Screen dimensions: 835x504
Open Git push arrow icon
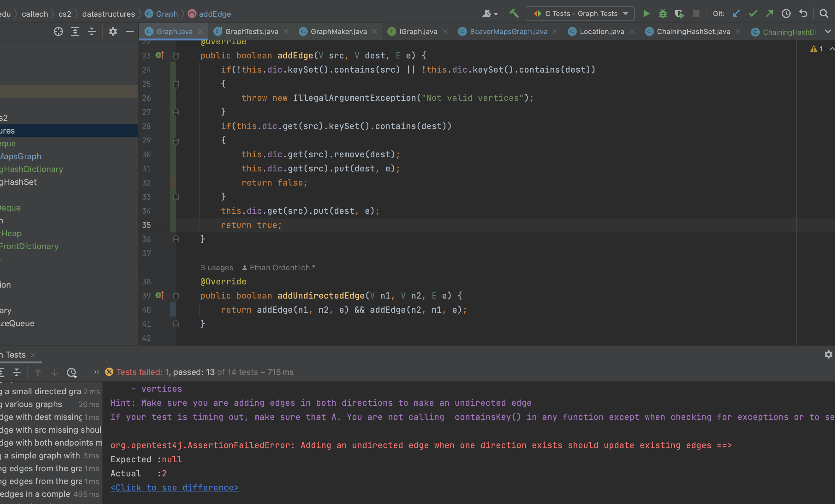click(769, 13)
